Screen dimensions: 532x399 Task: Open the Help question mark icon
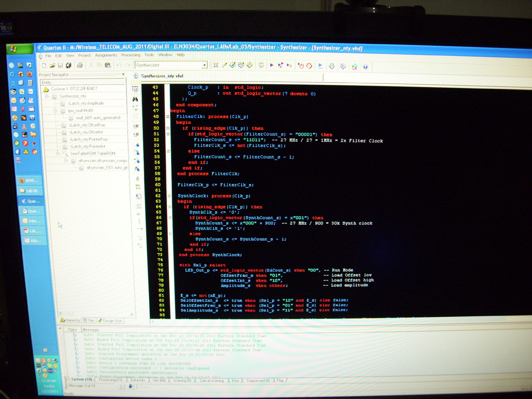click(365, 67)
